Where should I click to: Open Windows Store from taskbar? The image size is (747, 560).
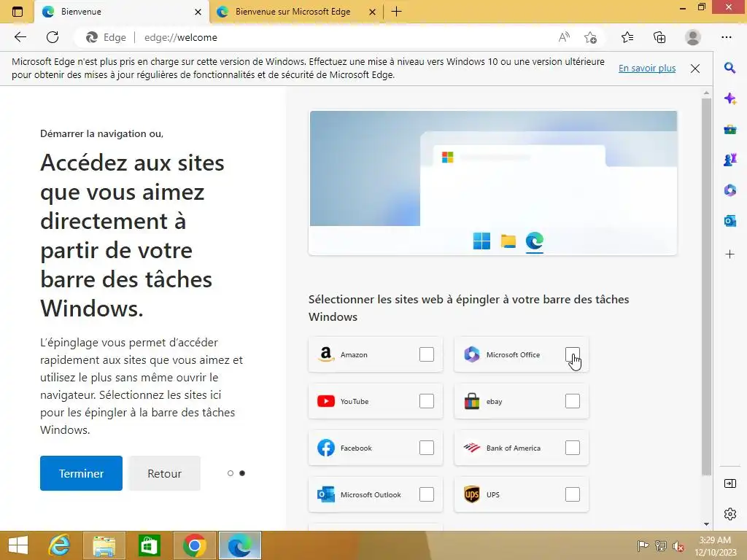pyautogui.click(x=149, y=545)
